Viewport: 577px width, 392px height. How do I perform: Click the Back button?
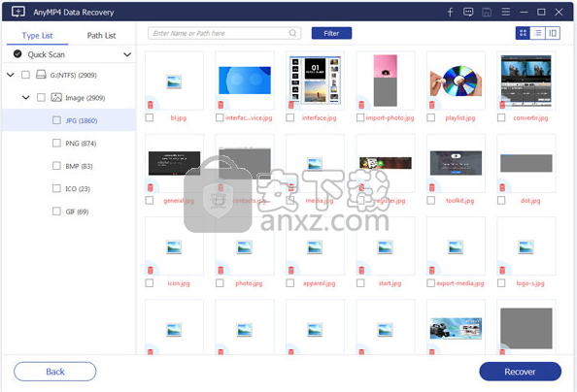pyautogui.click(x=55, y=372)
